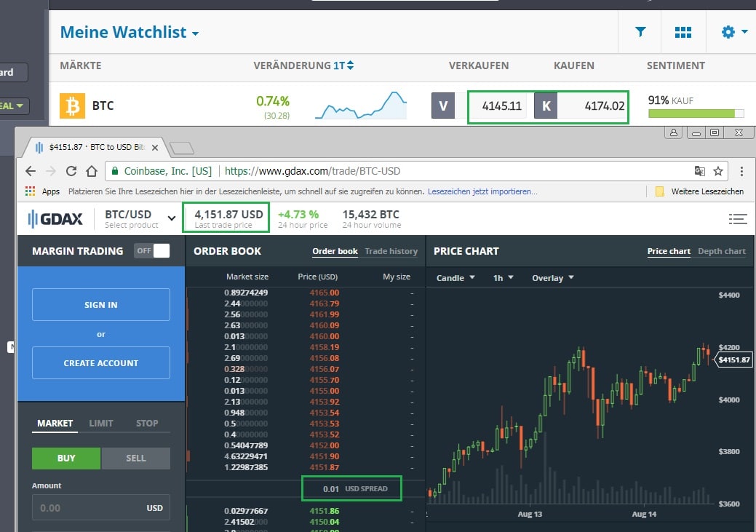
Task: Switch to Depth chart tab
Action: (722, 251)
